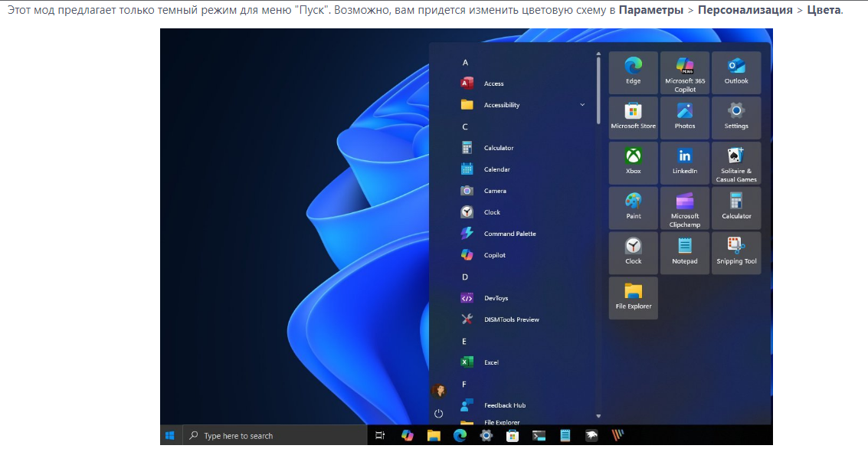Image resolution: width=868 pixels, height=452 pixels.
Task: Launch the Microsoft 365 Copilot tile
Action: [x=685, y=72]
